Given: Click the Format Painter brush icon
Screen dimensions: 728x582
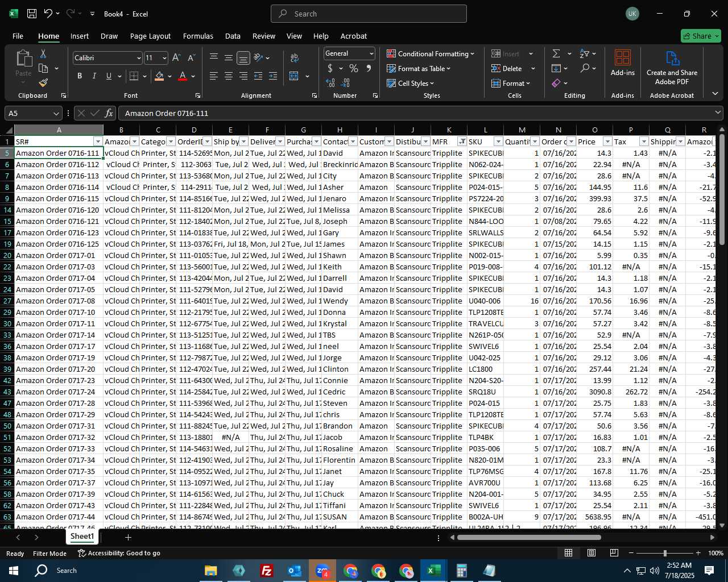Looking at the screenshot, I should pyautogui.click(x=43, y=83).
